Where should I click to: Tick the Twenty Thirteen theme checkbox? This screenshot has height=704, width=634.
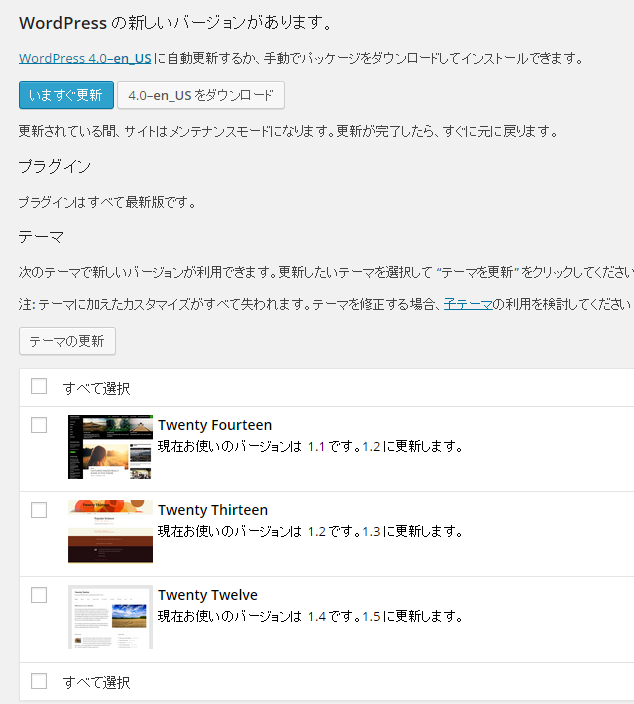coord(39,510)
